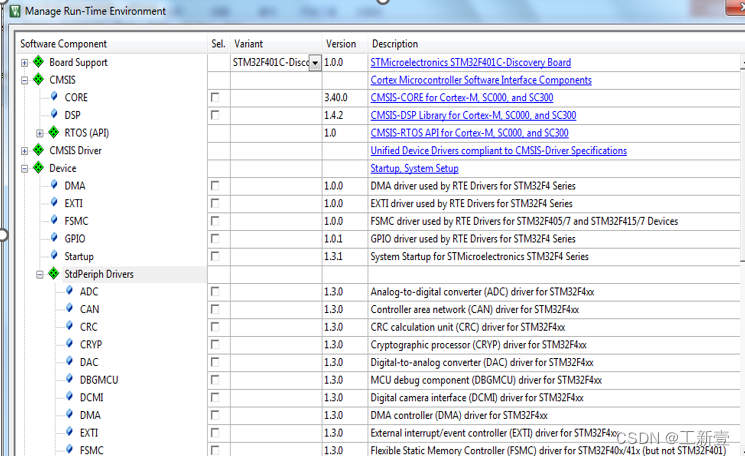Tick the Device DMA 1.0.0 checkbox
Viewport: 745px width, 456px height.
(215, 185)
